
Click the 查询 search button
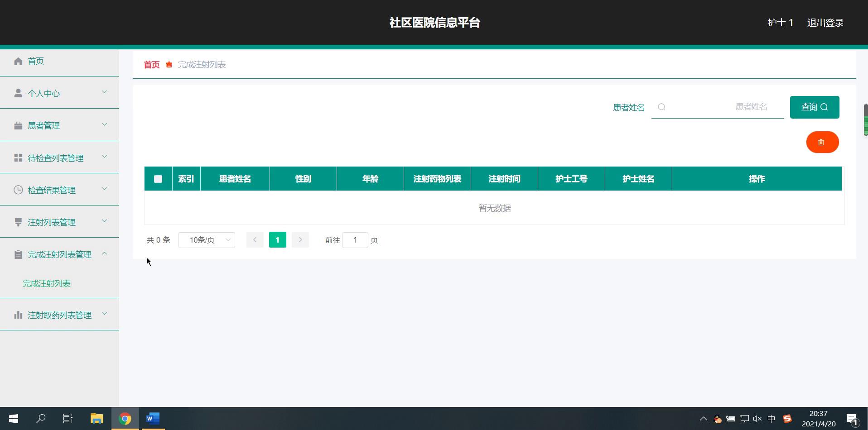pyautogui.click(x=814, y=107)
